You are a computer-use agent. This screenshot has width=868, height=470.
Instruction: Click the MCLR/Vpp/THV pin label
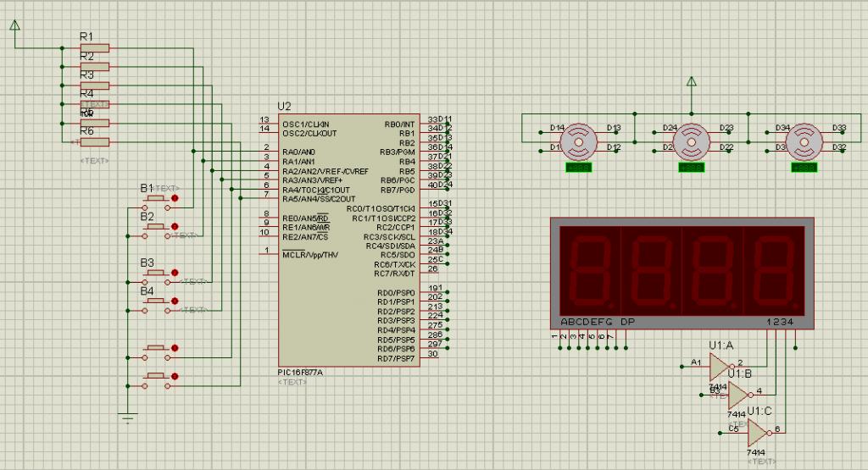coord(310,255)
